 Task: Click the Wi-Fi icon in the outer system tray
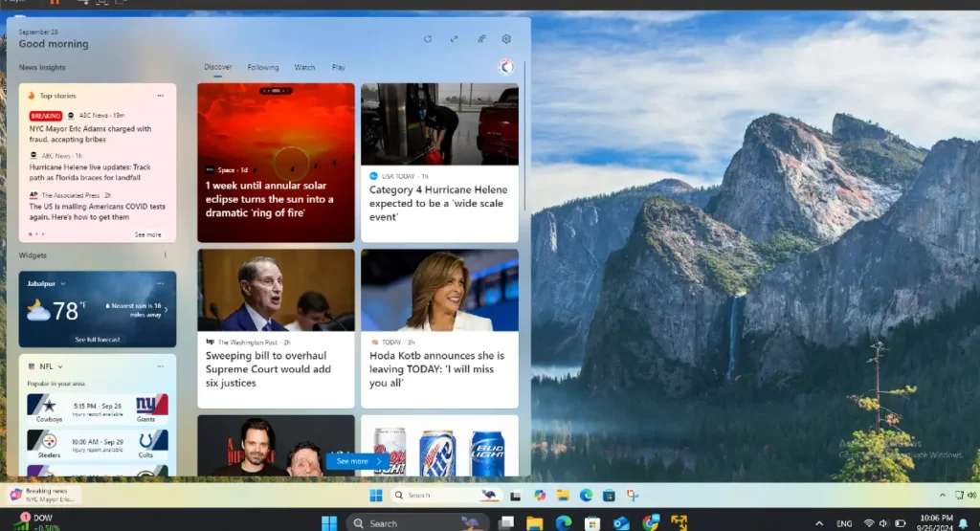(869, 523)
